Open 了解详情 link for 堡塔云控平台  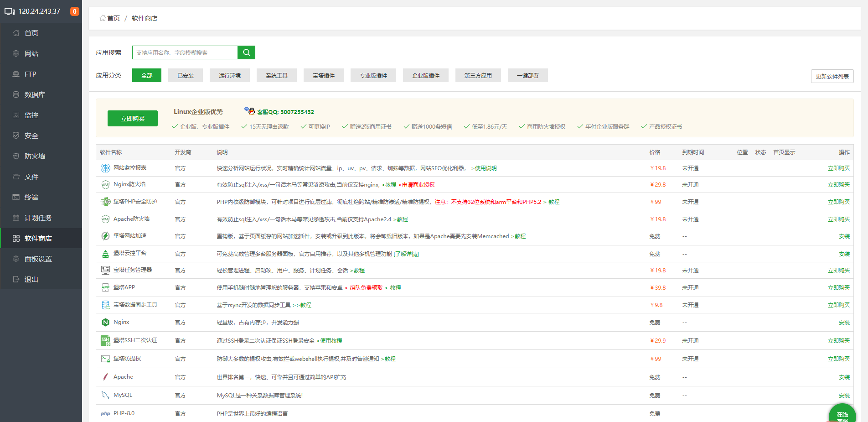click(x=406, y=254)
